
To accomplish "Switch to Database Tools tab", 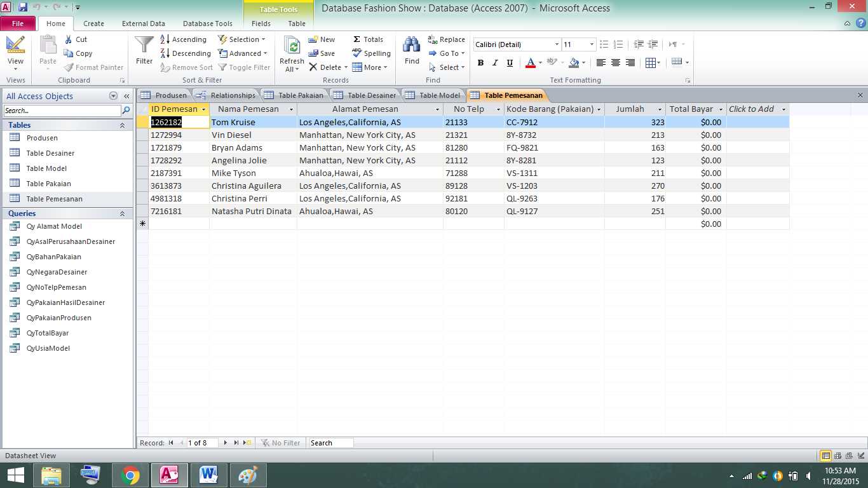I will click(x=208, y=24).
